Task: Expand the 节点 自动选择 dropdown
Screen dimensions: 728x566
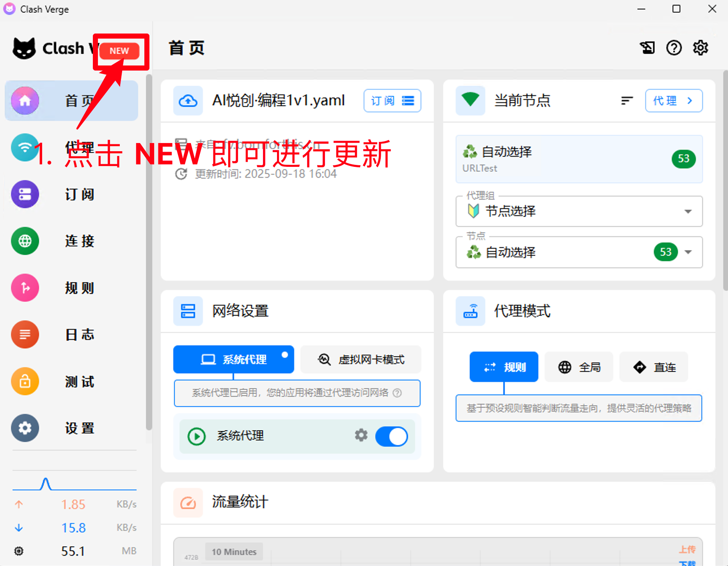Action: pyautogui.click(x=579, y=252)
